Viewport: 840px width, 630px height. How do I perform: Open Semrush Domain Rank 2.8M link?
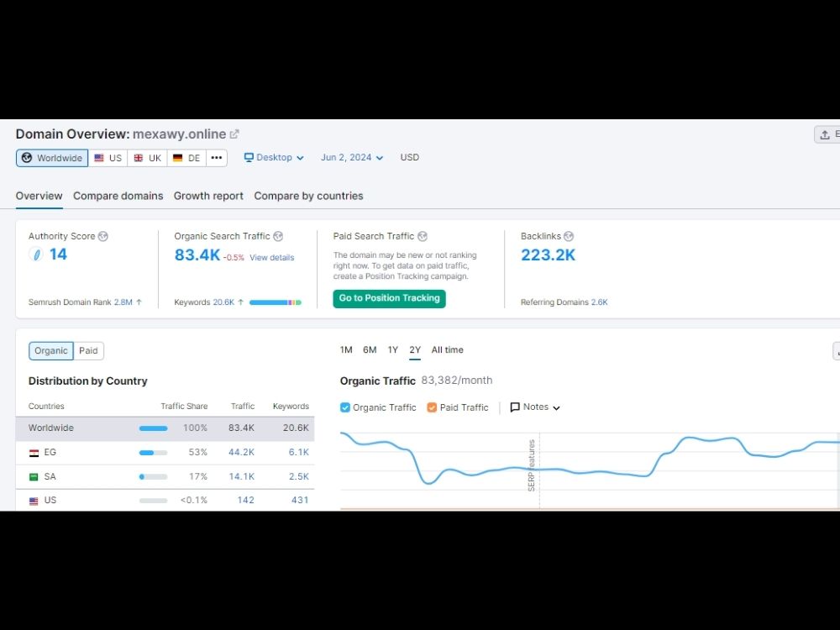tap(123, 302)
